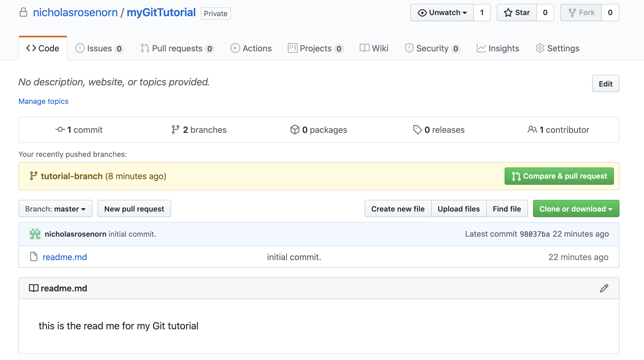Click the readme.md file icon in list
The height and width of the screenshot is (360, 644).
pos(34,257)
